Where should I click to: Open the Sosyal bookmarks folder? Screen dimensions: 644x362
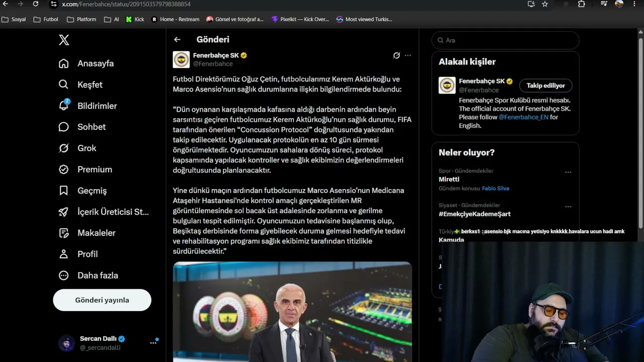14,19
